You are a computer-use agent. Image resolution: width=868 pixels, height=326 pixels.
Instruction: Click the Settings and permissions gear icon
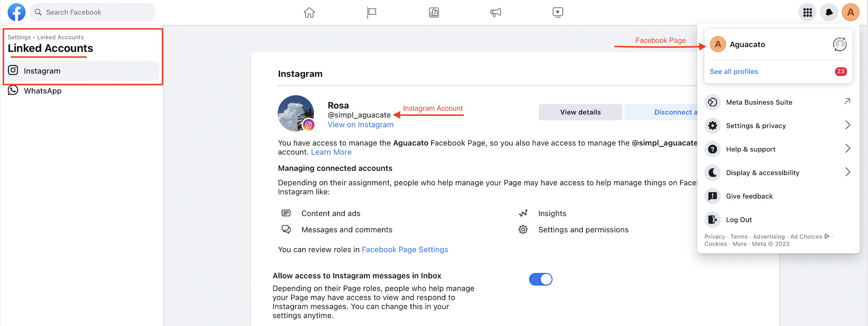point(523,230)
